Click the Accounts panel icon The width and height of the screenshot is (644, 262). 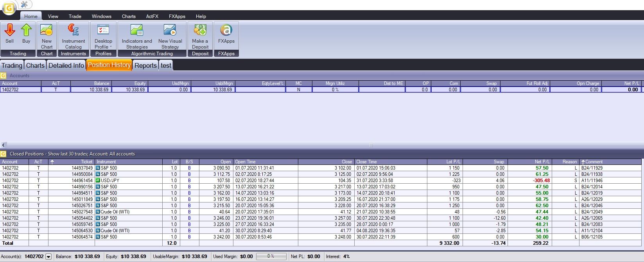[x=4, y=76]
